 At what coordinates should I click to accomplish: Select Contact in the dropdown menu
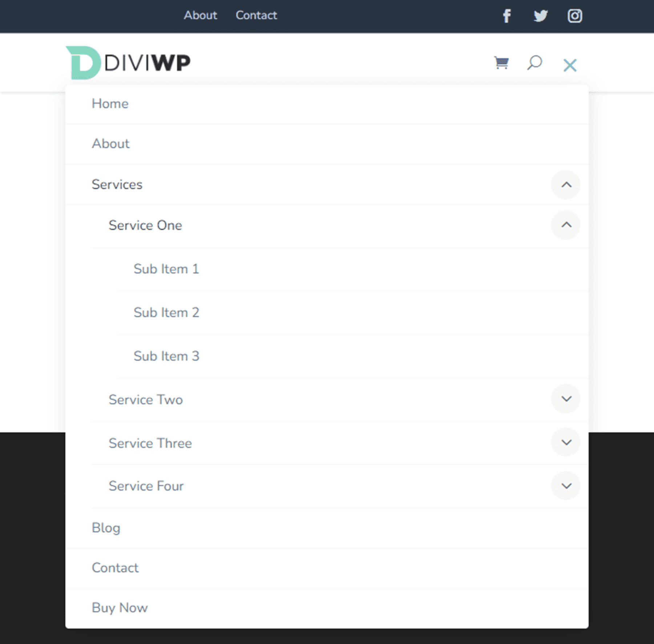(x=115, y=567)
